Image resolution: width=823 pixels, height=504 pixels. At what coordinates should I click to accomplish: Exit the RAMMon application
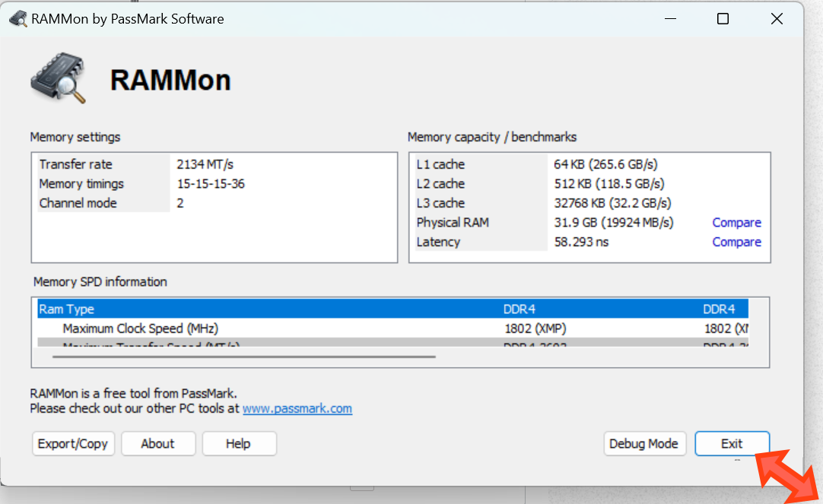(732, 444)
